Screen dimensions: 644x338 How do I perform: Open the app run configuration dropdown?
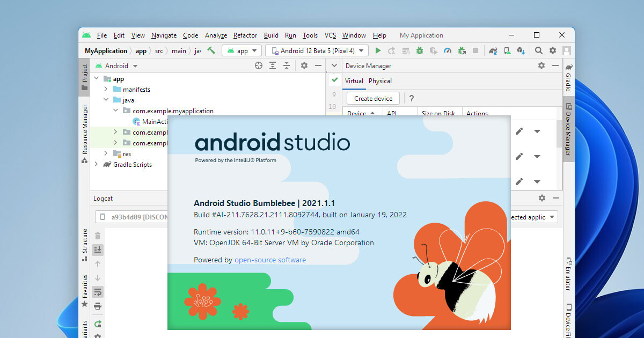[x=241, y=51]
